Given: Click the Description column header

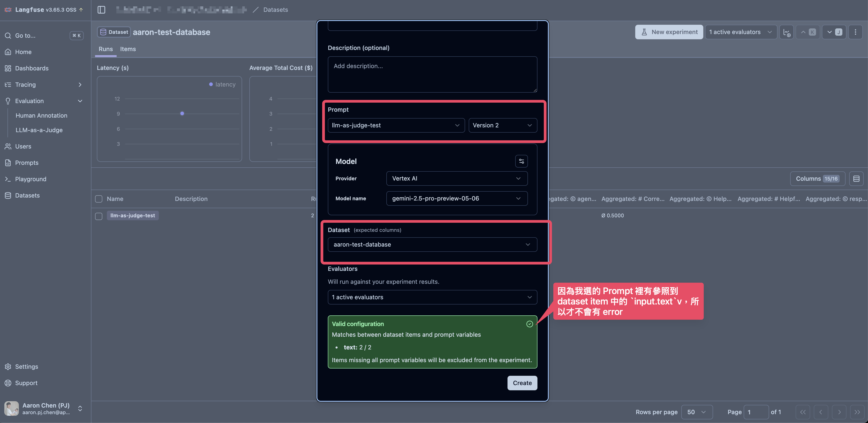Looking at the screenshot, I should coord(191,199).
